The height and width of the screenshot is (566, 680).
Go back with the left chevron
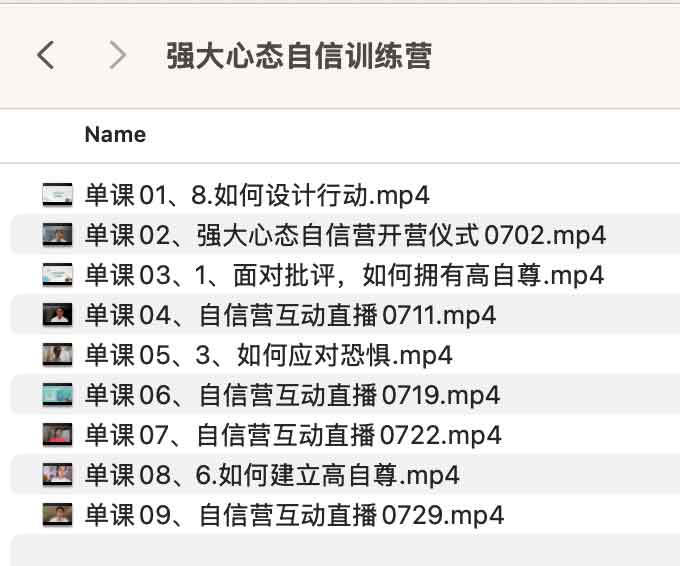(45, 55)
